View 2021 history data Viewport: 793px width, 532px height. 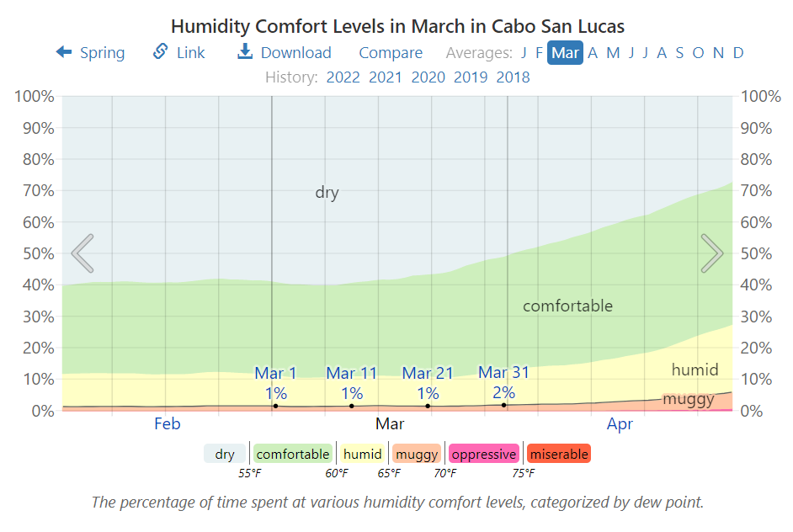point(385,77)
